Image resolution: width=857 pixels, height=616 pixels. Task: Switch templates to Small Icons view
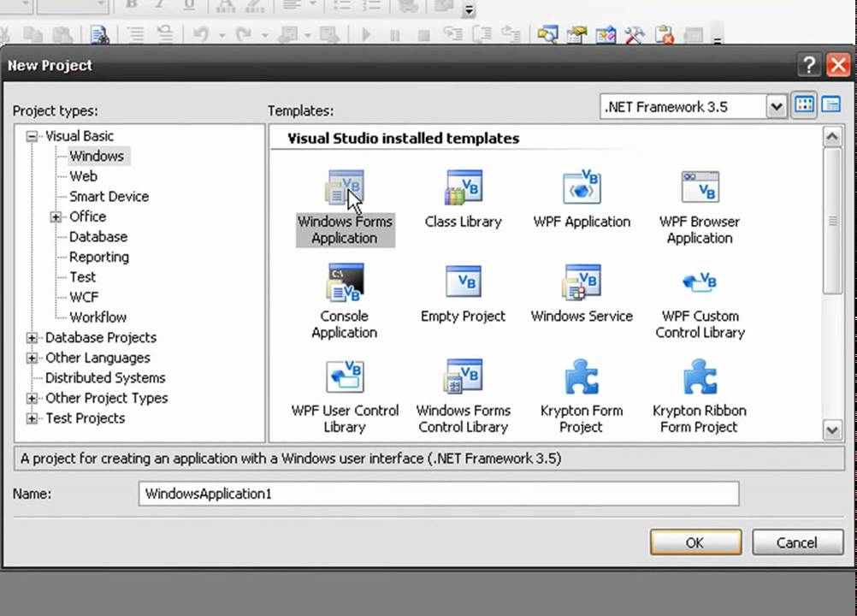pyautogui.click(x=831, y=104)
